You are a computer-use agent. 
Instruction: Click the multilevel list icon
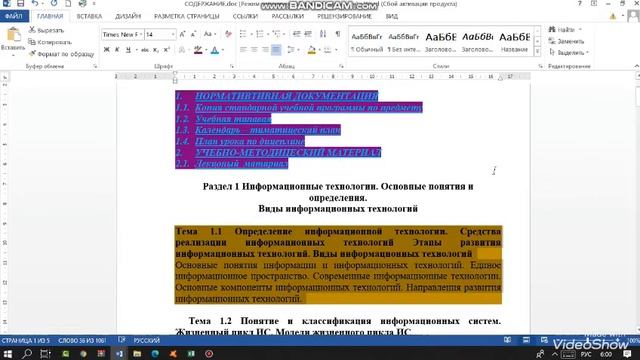click(x=277, y=34)
